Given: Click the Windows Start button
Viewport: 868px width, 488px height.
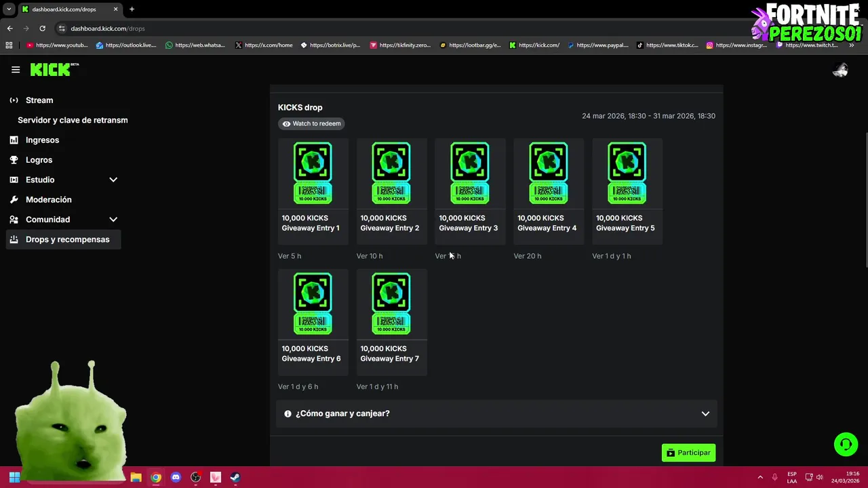Looking at the screenshot, I should coord(14,477).
